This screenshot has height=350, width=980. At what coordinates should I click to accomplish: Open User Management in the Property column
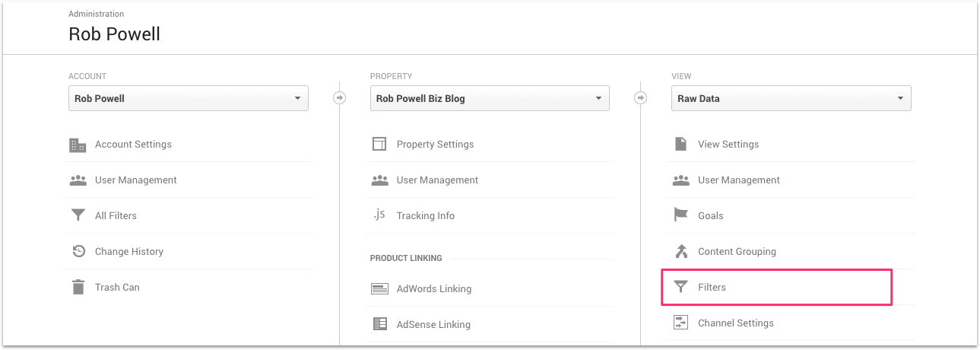pyautogui.click(x=437, y=180)
